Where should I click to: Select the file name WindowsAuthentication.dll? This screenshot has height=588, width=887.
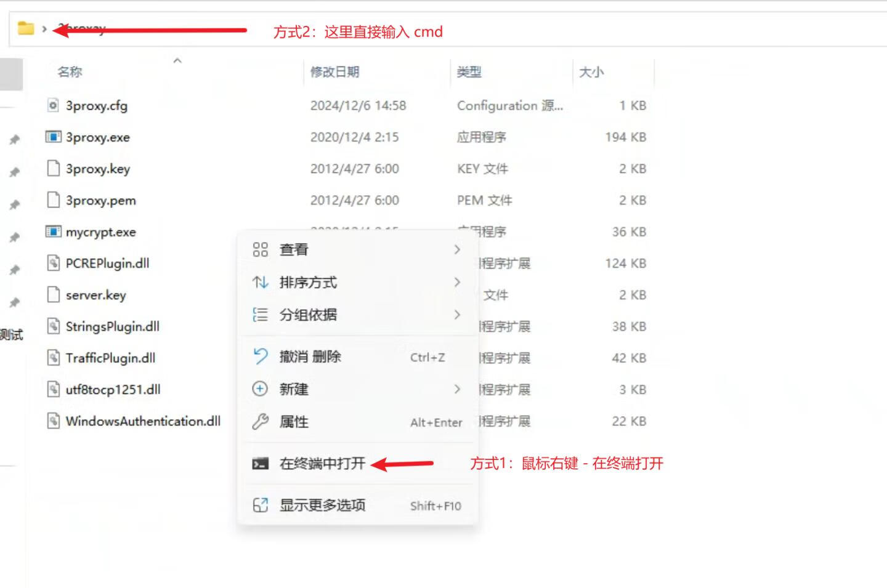point(144,421)
